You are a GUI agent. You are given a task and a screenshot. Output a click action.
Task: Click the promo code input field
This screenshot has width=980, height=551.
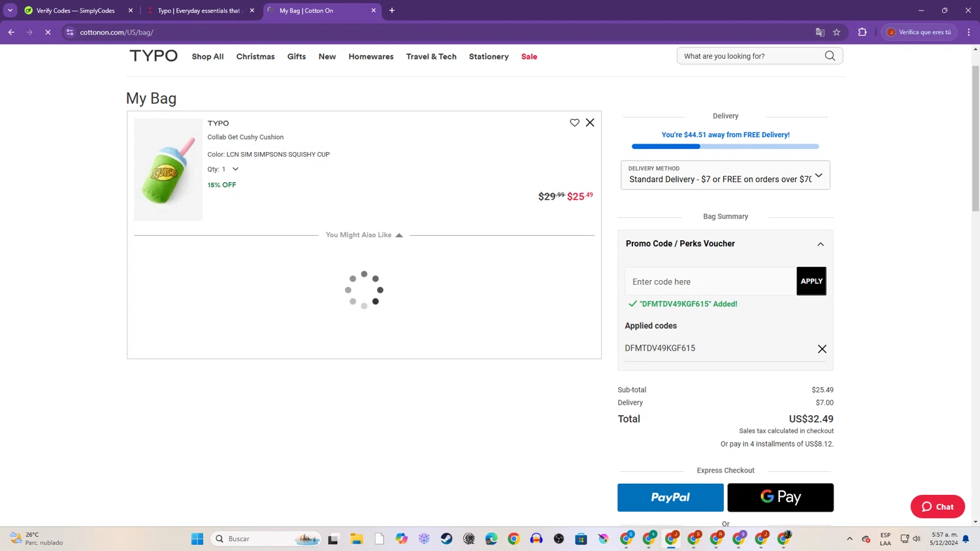(711, 281)
